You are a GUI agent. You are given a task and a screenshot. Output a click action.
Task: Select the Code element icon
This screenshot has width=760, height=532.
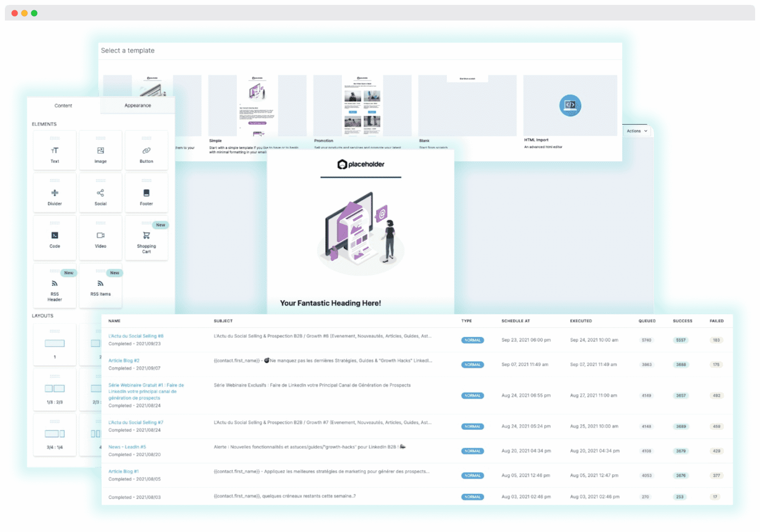tap(55, 235)
